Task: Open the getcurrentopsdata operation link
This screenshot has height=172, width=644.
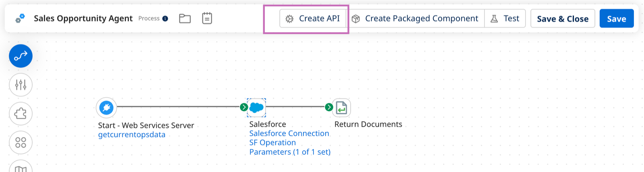Action: tap(132, 135)
